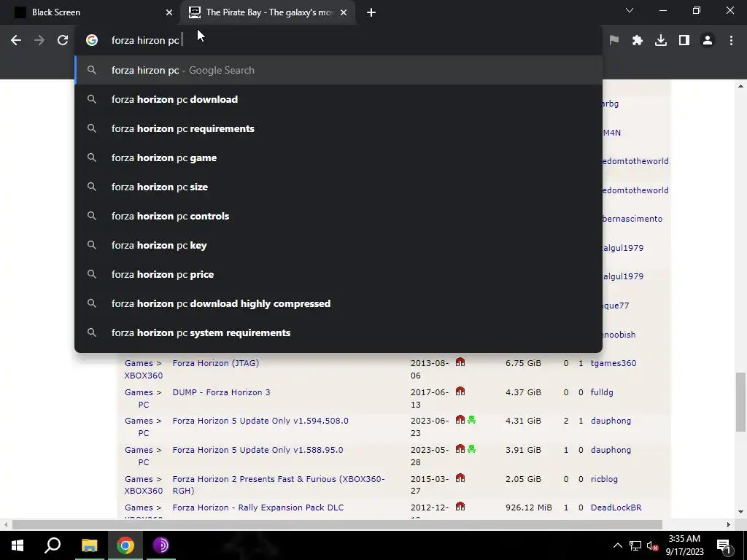Click magnet icon for Rally Expansion Pack row

(460, 506)
